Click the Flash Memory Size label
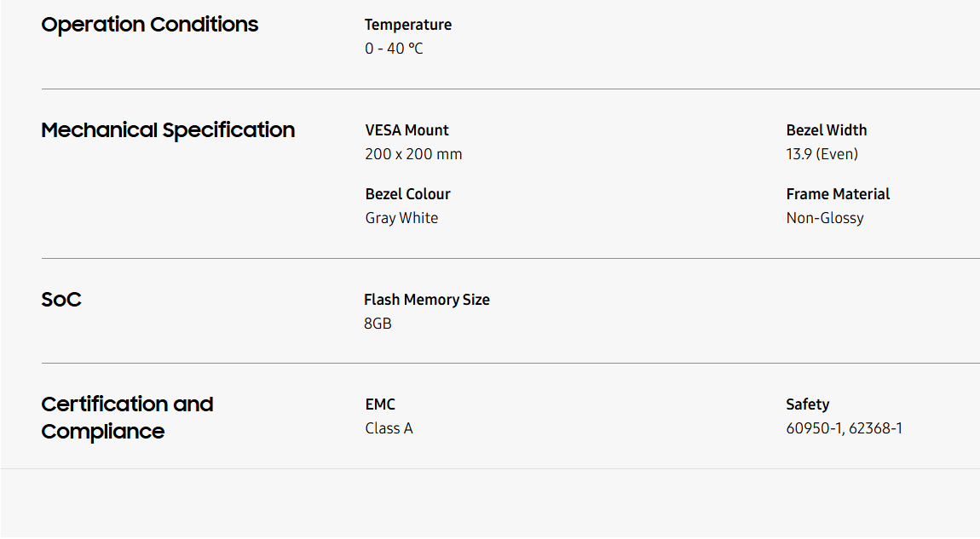The width and height of the screenshot is (980, 539). pos(426,300)
